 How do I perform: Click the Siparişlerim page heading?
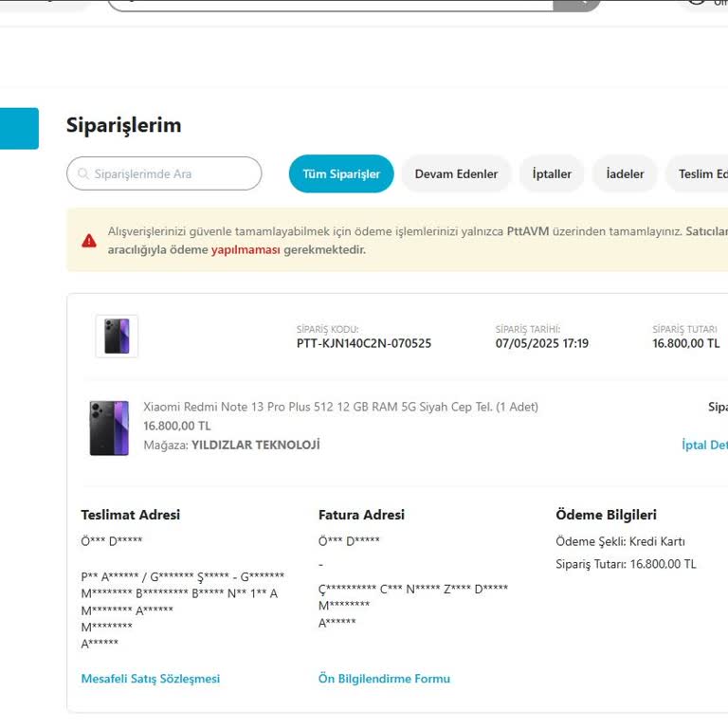click(123, 125)
